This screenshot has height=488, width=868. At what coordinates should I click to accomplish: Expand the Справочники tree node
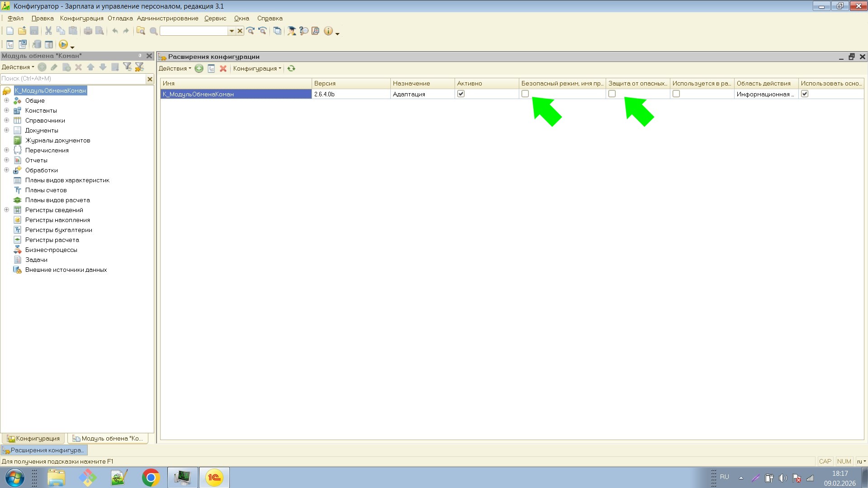point(7,120)
